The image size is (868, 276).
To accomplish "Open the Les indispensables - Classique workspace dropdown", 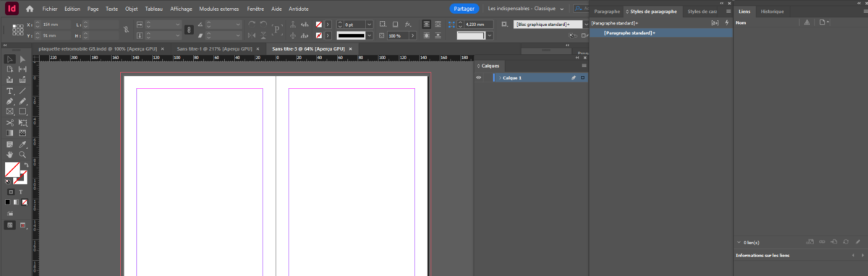I will pyautogui.click(x=526, y=9).
